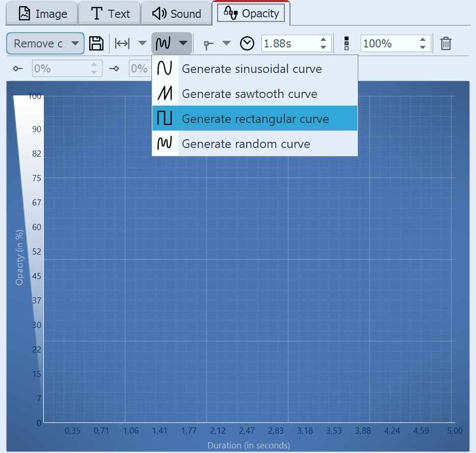
Task: Save the current opacity curve
Action: pos(96,43)
